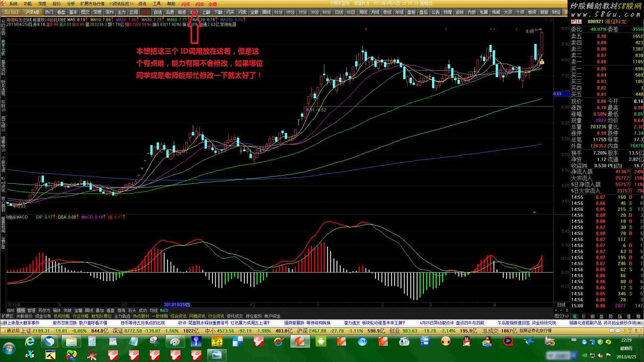Viewport: 644px width, 362px height.
Task: Launch Internet Explorer from taskbar
Action: (30, 342)
